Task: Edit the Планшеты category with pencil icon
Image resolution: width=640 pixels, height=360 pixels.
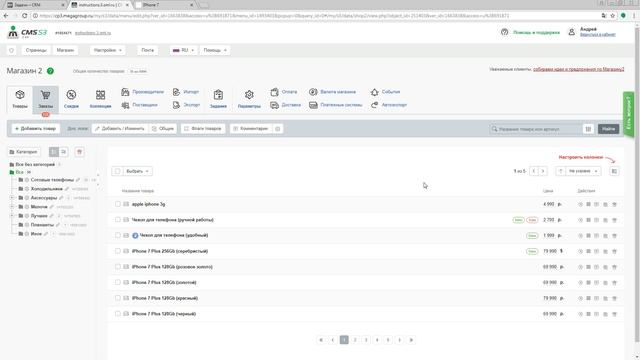Action: (x=58, y=225)
